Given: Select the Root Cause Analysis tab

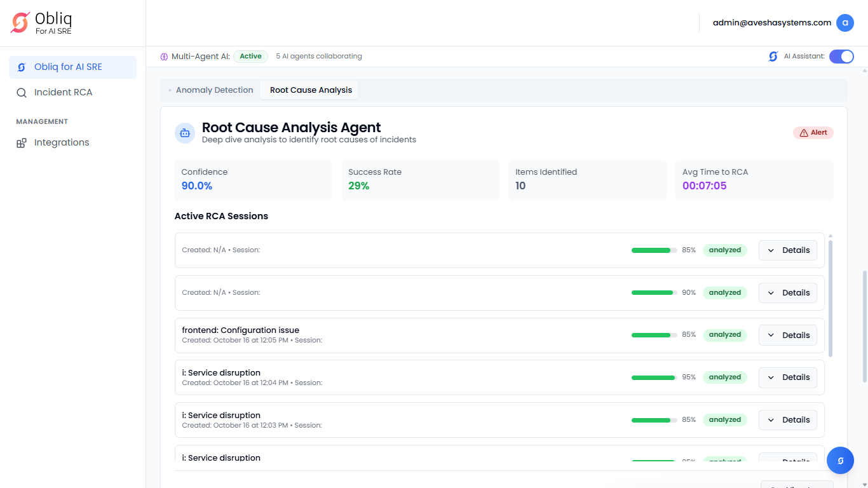Looking at the screenshot, I should [311, 90].
